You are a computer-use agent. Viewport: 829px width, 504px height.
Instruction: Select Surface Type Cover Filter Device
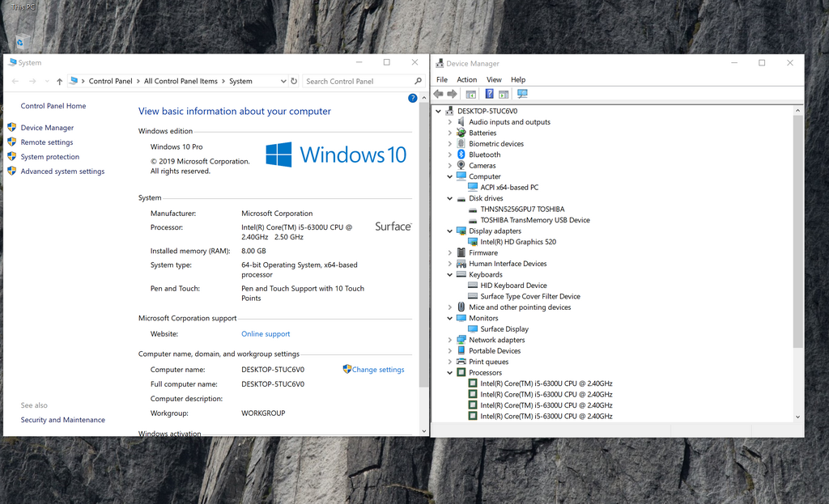529,296
